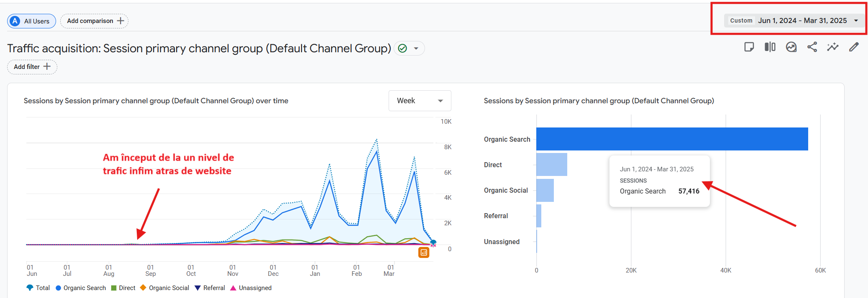Image resolution: width=868 pixels, height=298 pixels.
Task: Open the green check status dropdown beside the title
Action: pyautogui.click(x=409, y=48)
